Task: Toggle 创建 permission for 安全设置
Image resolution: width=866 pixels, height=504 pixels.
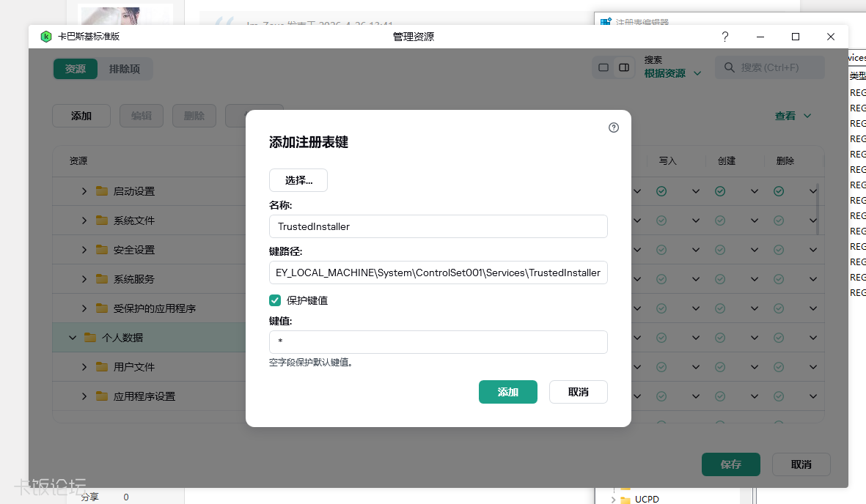Action: [x=719, y=250]
